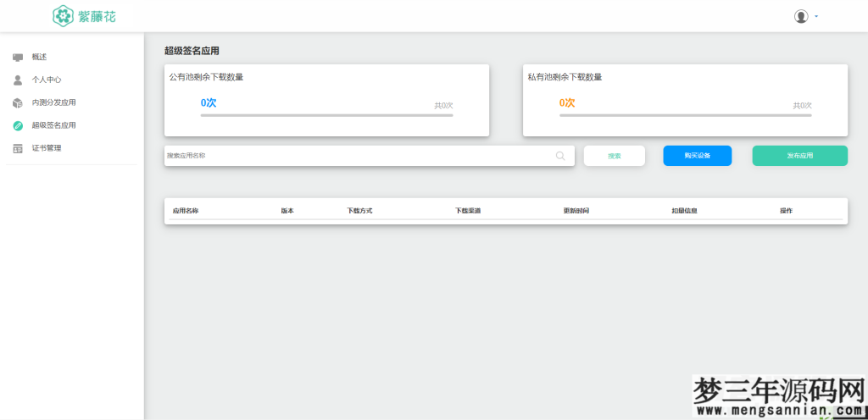Click the 发布应用 button

800,156
